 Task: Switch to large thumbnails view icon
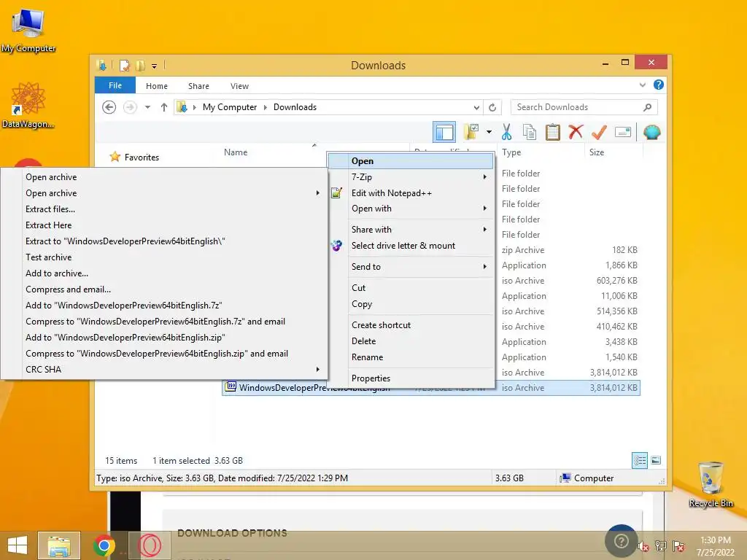[x=656, y=460]
